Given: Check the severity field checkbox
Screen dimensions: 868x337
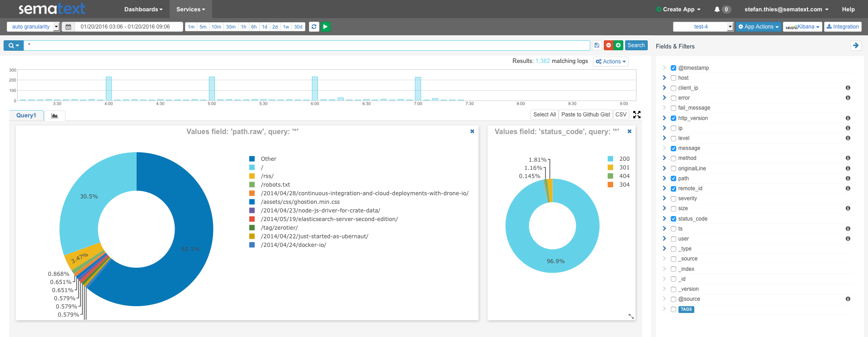Looking at the screenshot, I should pyautogui.click(x=674, y=198).
